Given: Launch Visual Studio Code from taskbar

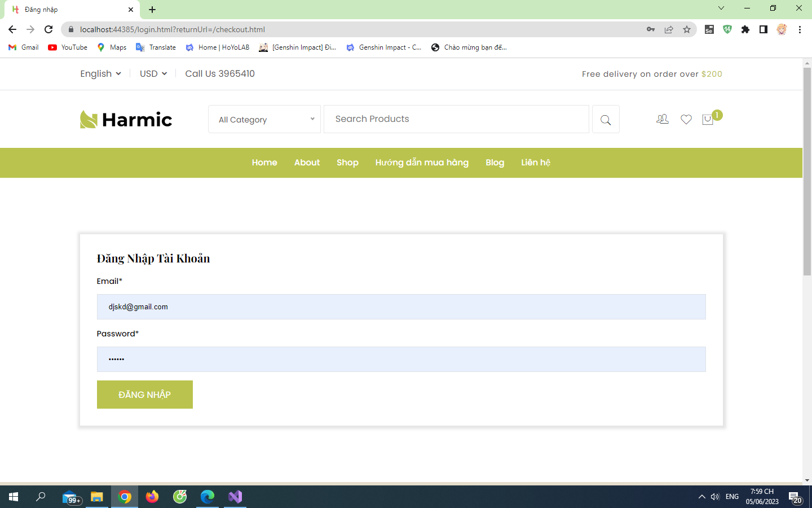Looking at the screenshot, I should click(235, 497).
